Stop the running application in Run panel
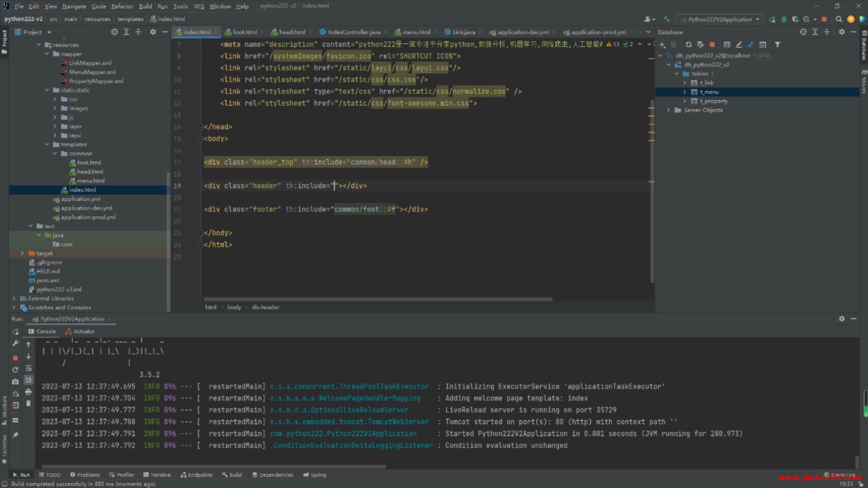 pos(15,358)
